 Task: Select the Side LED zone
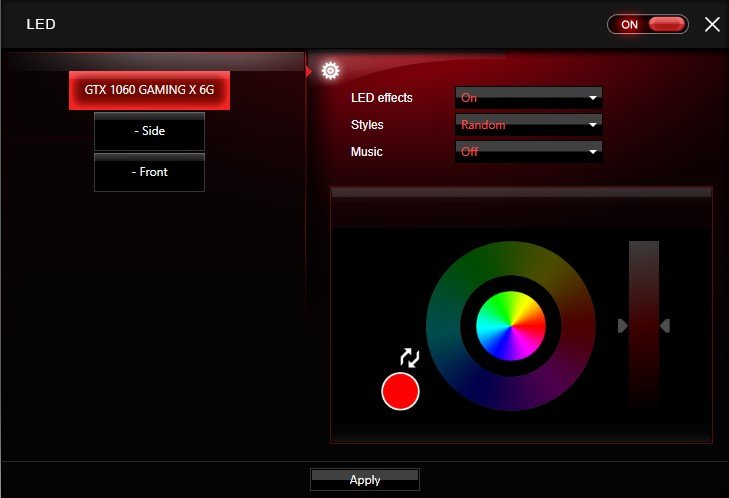click(149, 131)
